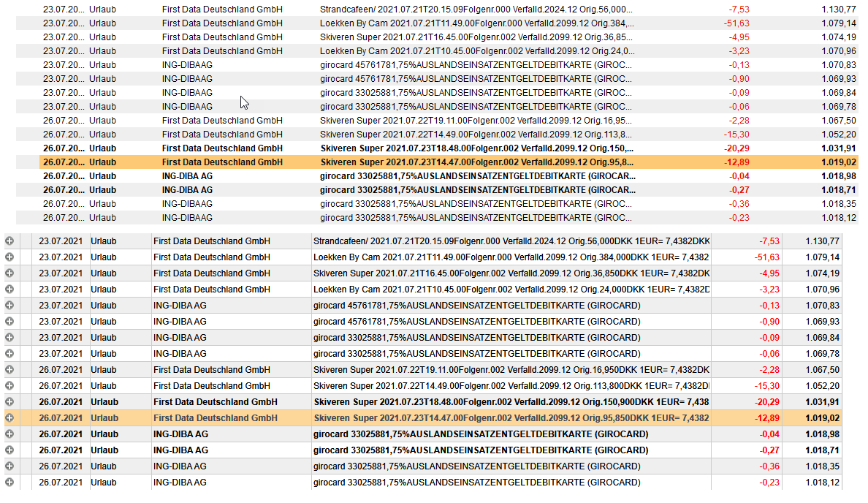Click the plus icon for the girocard row with balance 1.070,83
This screenshot has height=503, width=868.
click(x=9, y=305)
